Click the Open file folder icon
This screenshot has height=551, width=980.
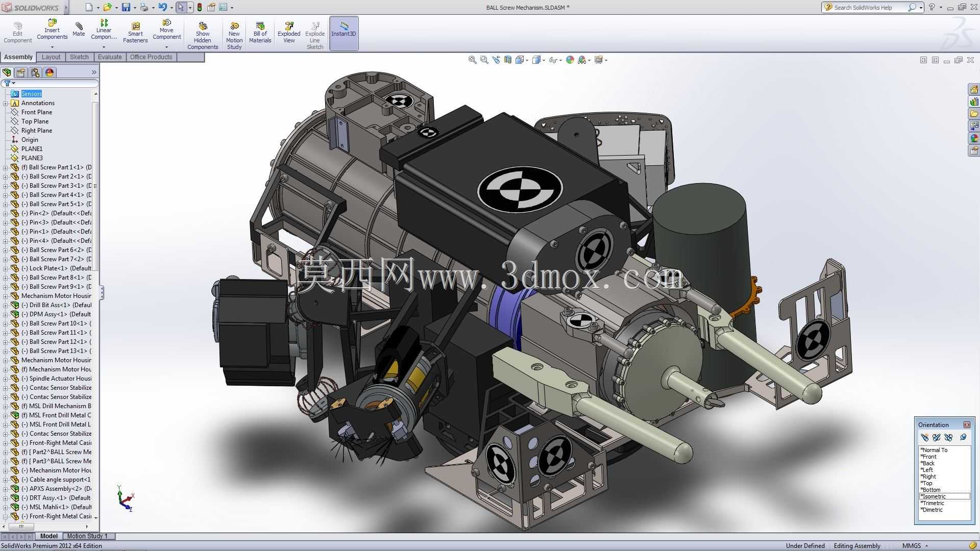coord(107,7)
